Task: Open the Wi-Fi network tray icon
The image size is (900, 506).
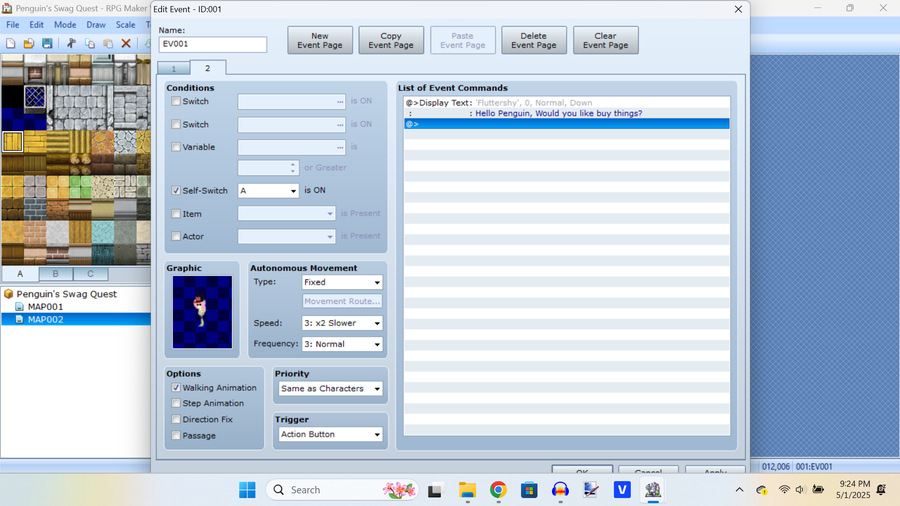Action: [x=784, y=490]
